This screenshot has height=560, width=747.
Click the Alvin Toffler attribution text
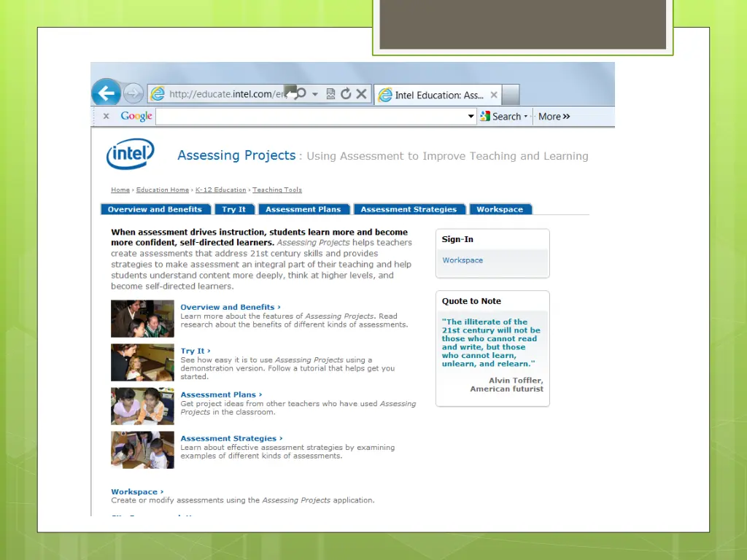pos(516,380)
